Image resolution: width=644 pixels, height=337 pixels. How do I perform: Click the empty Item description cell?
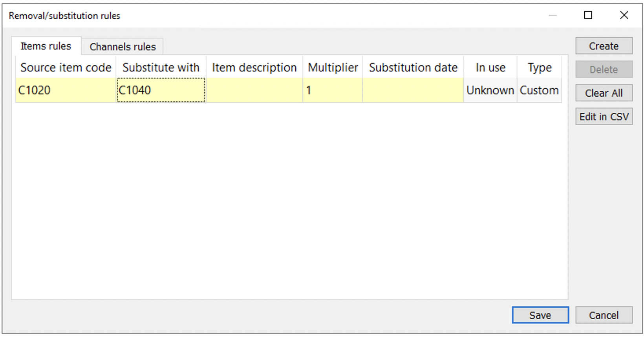pos(254,90)
